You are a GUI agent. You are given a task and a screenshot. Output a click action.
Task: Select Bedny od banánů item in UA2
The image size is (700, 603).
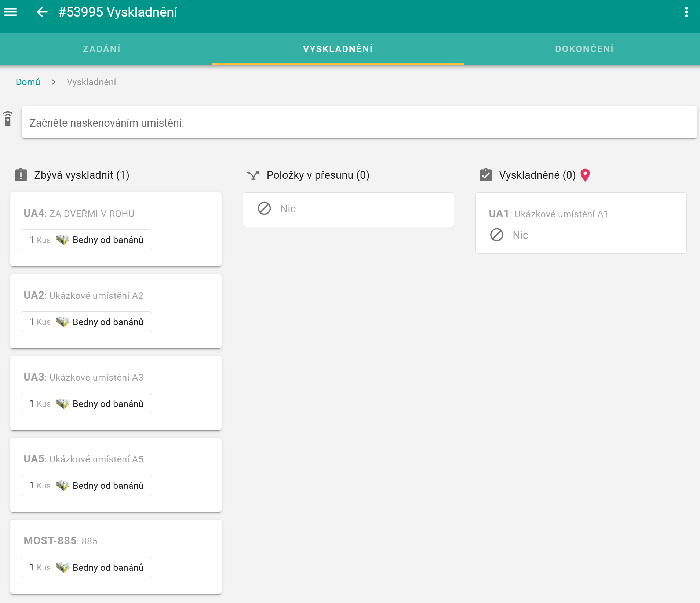[x=86, y=322]
